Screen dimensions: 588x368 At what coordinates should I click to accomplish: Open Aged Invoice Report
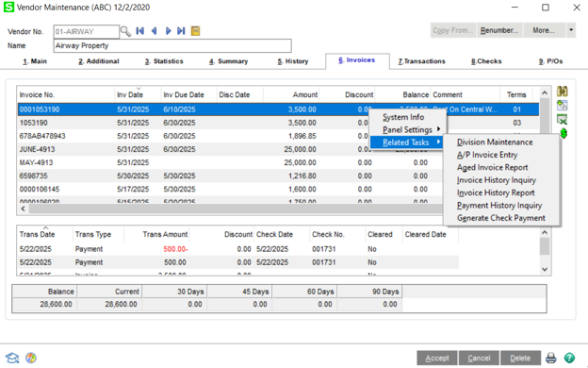[493, 167]
